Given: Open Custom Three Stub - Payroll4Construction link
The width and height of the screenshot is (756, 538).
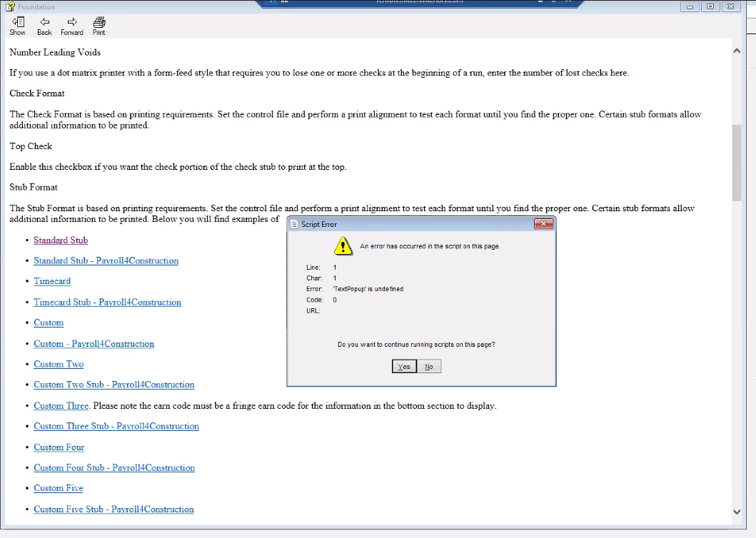Looking at the screenshot, I should 116,426.
